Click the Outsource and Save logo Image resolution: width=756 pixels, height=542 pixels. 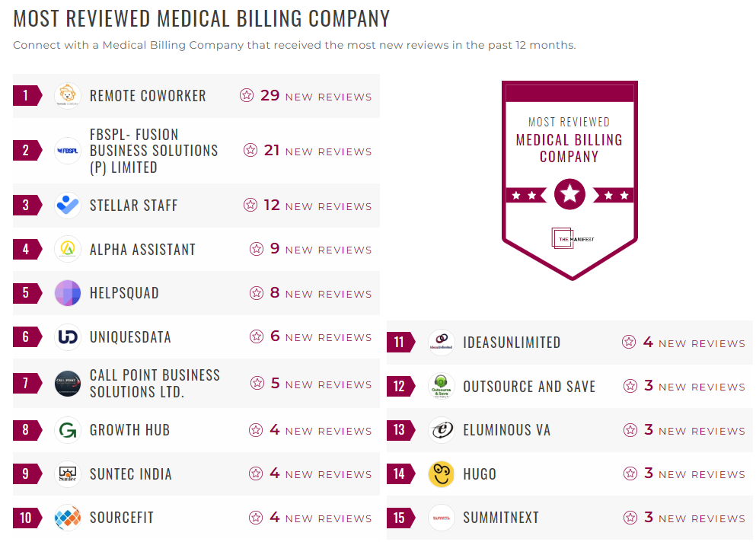pyautogui.click(x=442, y=387)
